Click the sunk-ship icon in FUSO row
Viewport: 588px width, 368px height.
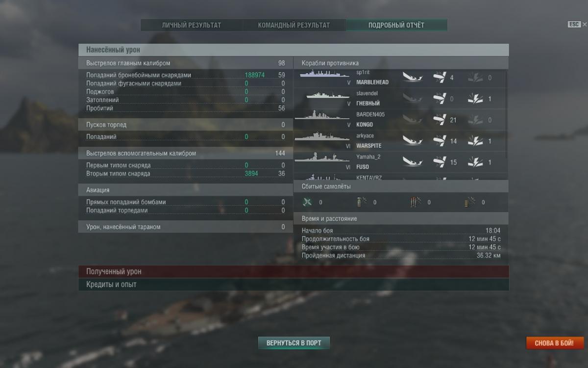tap(413, 161)
